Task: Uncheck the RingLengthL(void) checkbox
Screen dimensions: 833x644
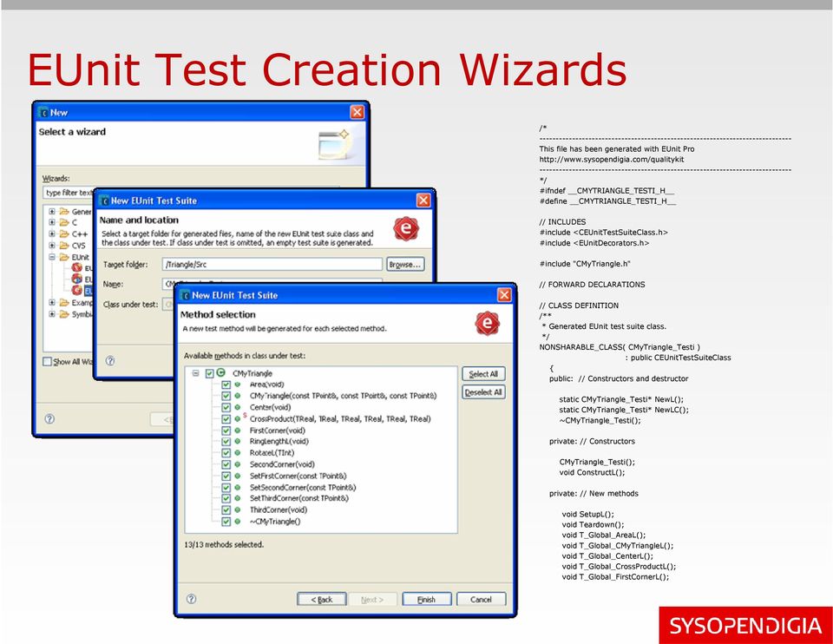Action: click(x=226, y=442)
